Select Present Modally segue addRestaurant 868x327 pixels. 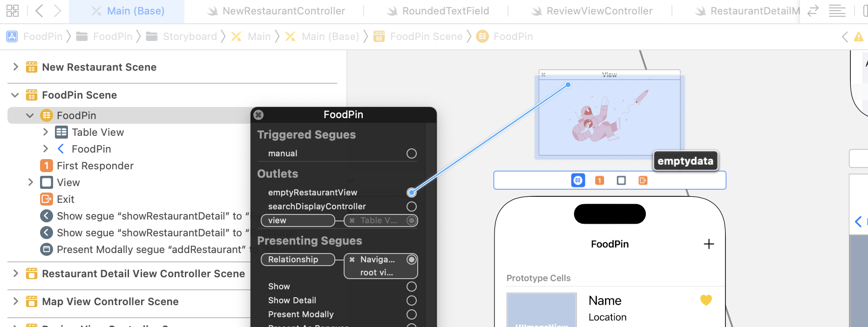coord(150,250)
